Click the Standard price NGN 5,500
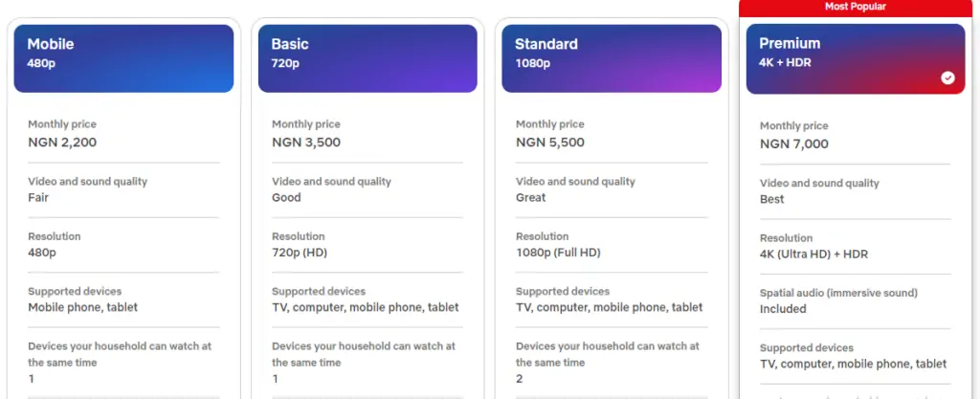Screen dimensions: 980x399 550,143
